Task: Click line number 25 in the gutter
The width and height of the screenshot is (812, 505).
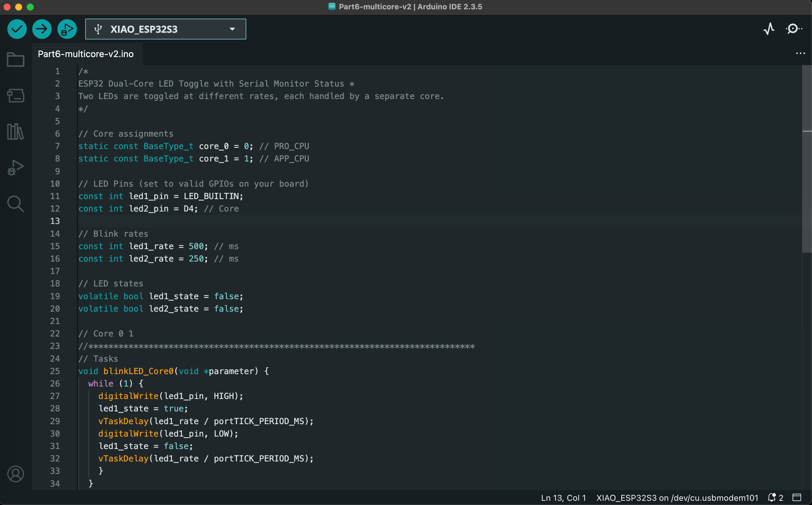Action: (55, 371)
